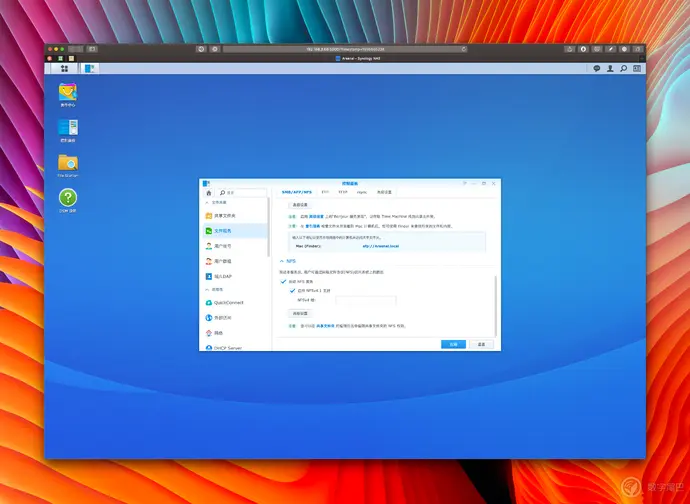
Task: Toggle the enable NFS service checkbox
Action: click(x=283, y=281)
